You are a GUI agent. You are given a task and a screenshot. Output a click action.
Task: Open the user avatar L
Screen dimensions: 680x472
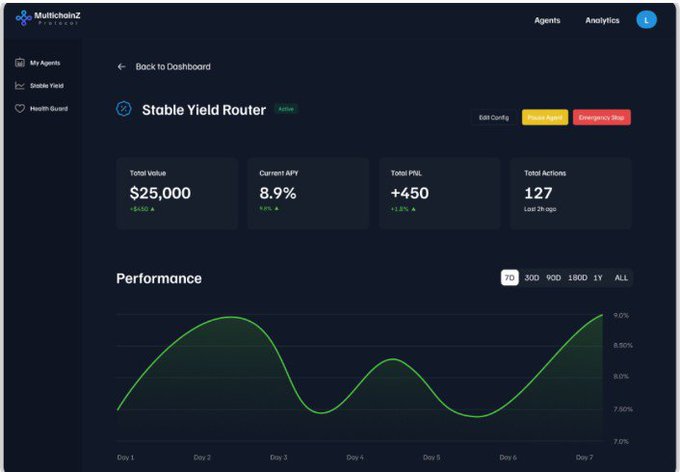[646, 20]
